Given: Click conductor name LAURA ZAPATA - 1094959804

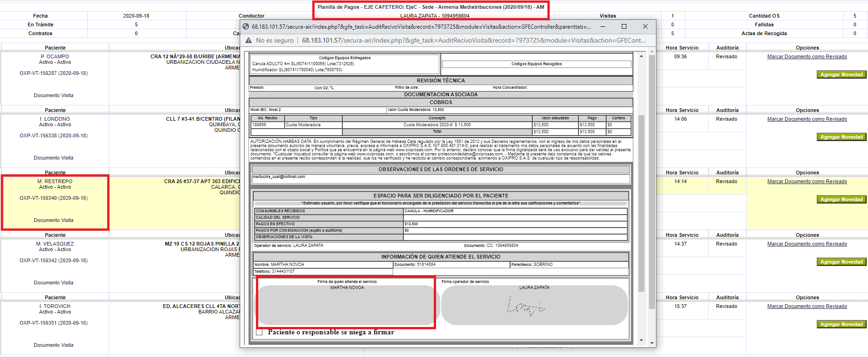Looking at the screenshot, I should click(x=435, y=16).
